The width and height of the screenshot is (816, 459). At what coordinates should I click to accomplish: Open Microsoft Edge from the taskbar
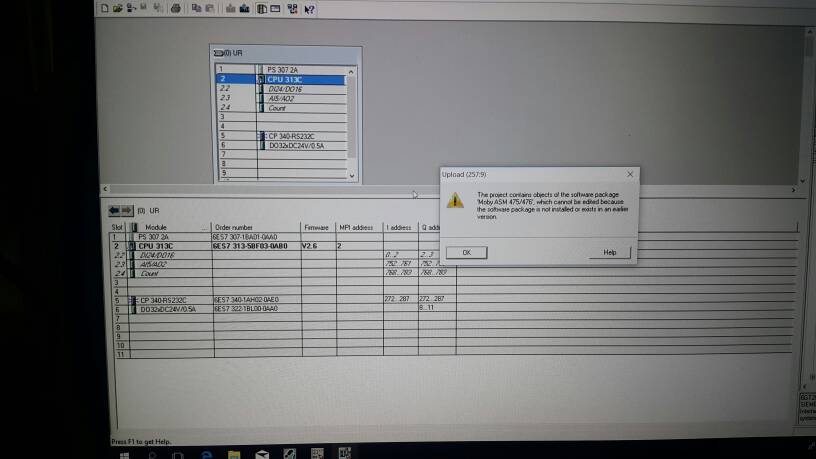[x=206, y=454]
